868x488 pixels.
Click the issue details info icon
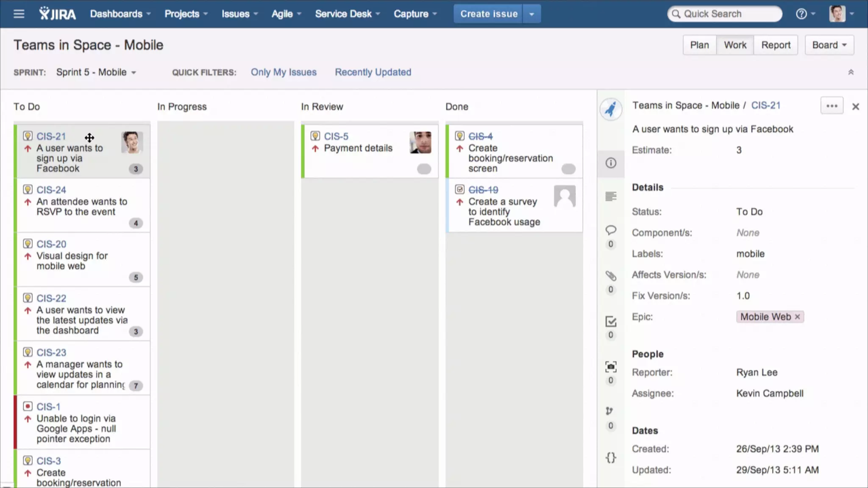[x=611, y=163]
